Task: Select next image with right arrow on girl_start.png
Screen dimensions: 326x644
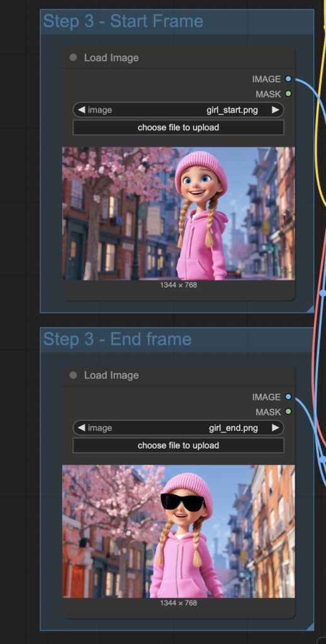Action: click(276, 109)
